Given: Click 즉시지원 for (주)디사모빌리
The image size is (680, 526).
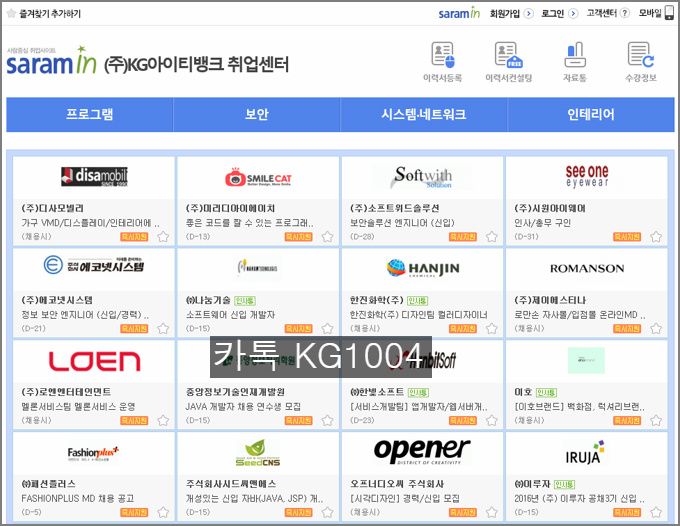Looking at the screenshot, I should click(x=134, y=237).
